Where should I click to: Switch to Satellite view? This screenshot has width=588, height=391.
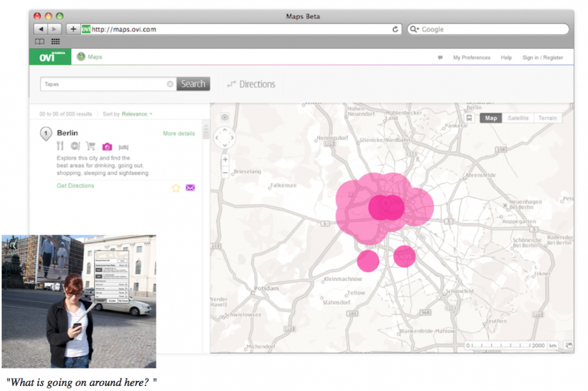pos(518,118)
